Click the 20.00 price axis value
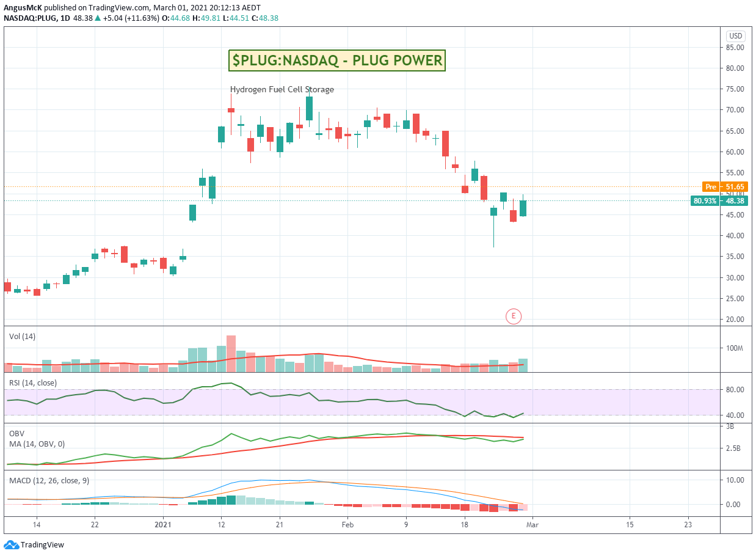The image size is (756, 556). [735, 319]
